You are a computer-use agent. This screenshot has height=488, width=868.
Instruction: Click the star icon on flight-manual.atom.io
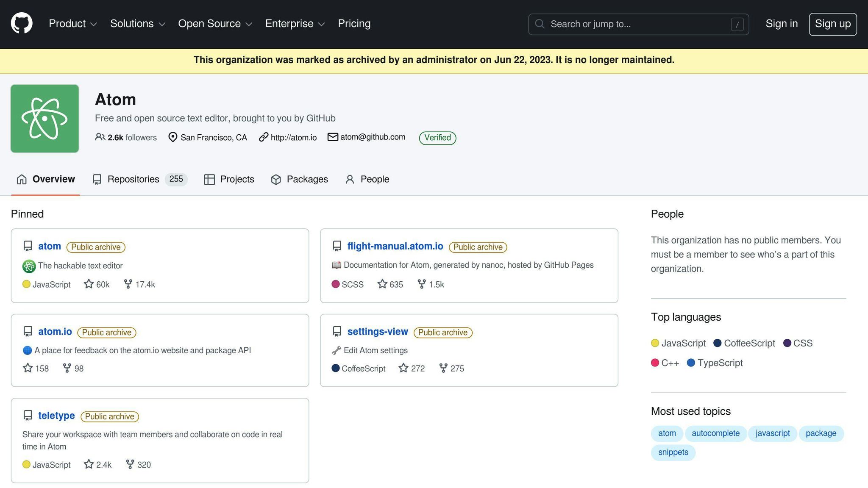[x=382, y=284]
